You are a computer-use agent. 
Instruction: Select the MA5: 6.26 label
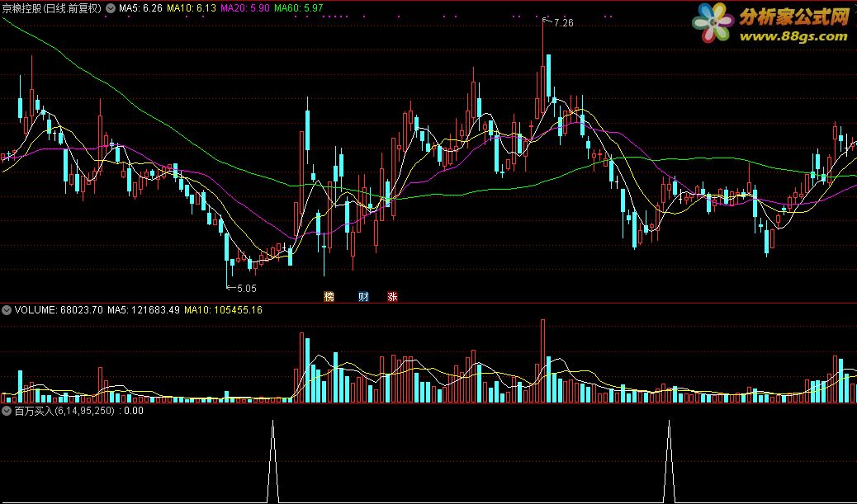pyautogui.click(x=140, y=8)
